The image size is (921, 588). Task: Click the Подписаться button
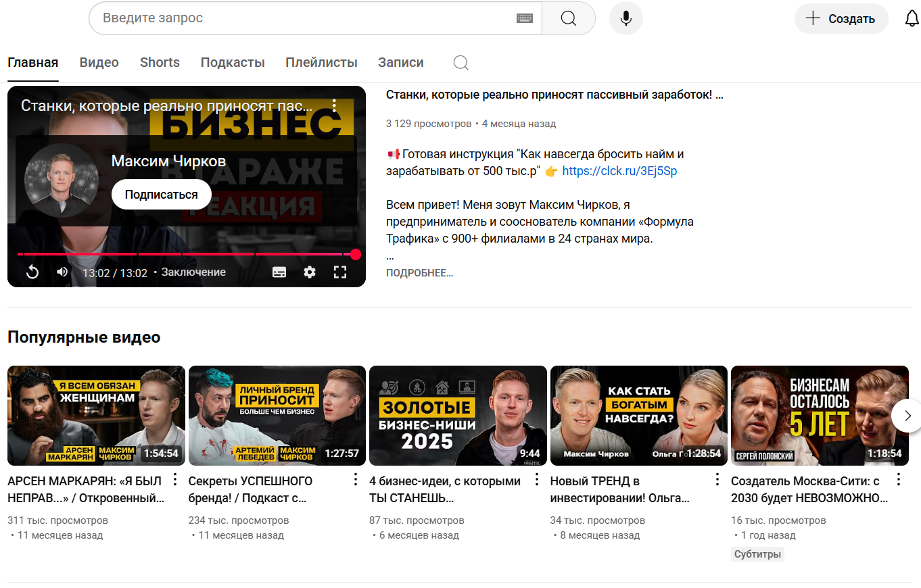[x=162, y=195]
